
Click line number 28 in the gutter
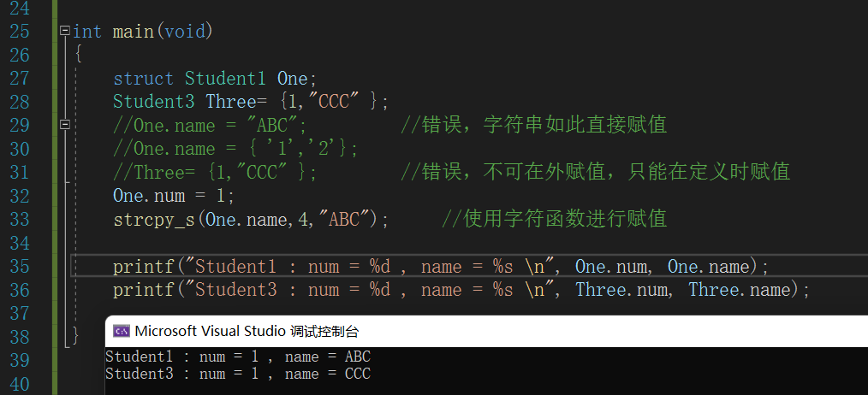click(x=20, y=102)
